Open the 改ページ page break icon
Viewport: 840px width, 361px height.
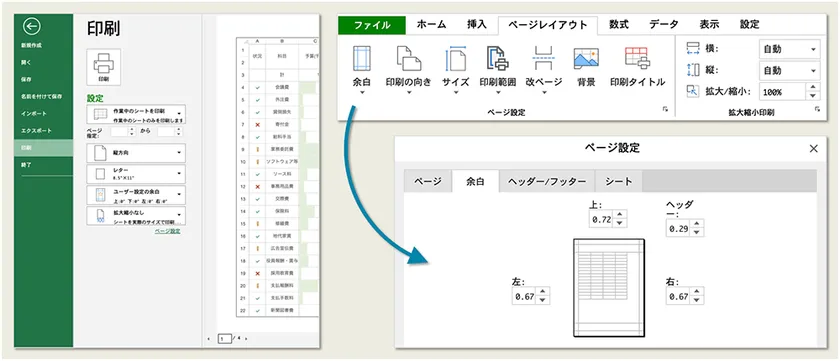543,59
